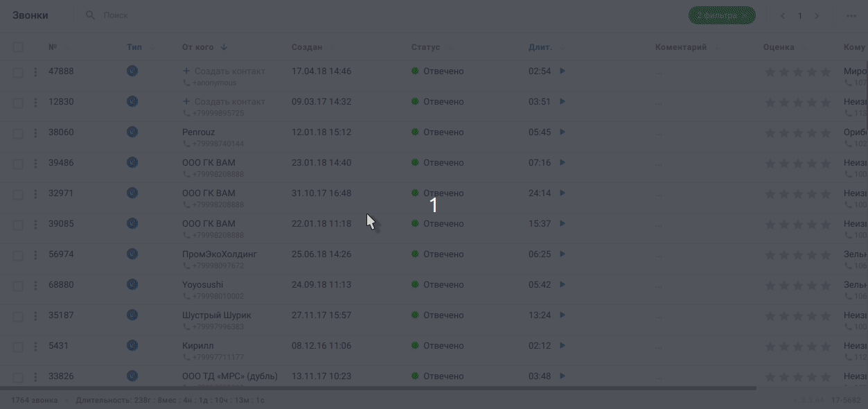
Task: Open the Penrouz contact
Action: pyautogui.click(x=199, y=132)
